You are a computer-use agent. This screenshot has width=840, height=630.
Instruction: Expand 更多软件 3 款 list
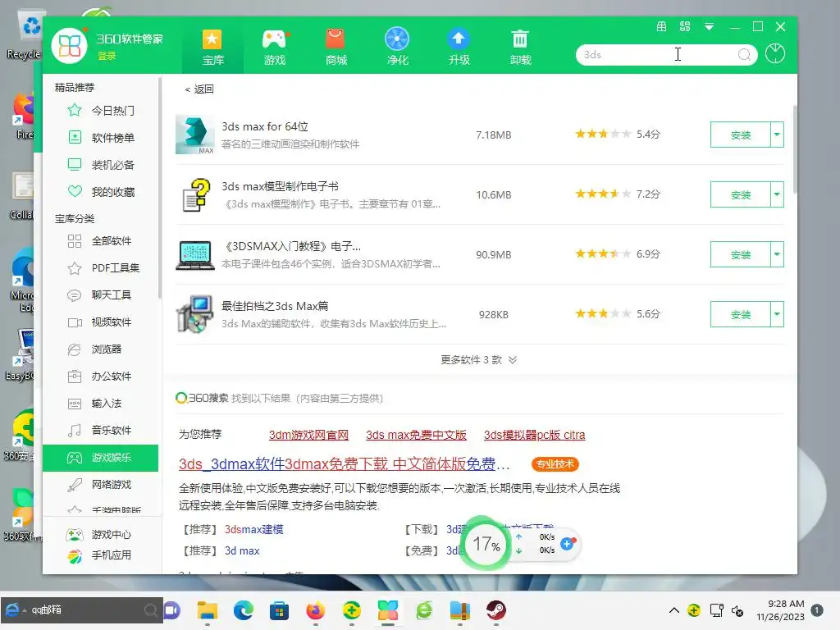pyautogui.click(x=478, y=360)
